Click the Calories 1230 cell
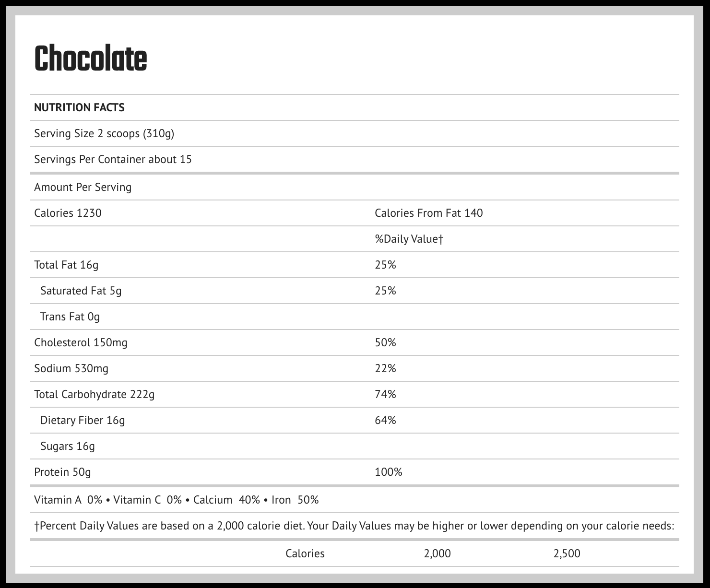This screenshot has height=588, width=710. point(68,213)
